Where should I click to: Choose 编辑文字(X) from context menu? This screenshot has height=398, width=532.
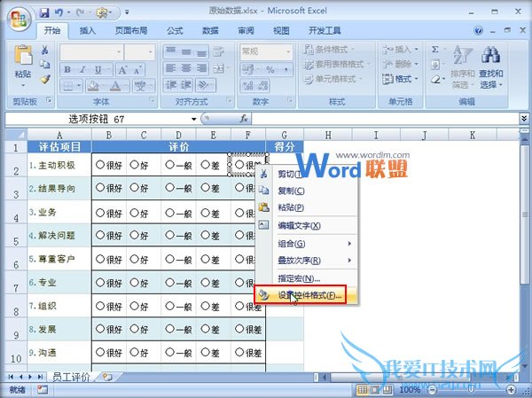(305, 225)
